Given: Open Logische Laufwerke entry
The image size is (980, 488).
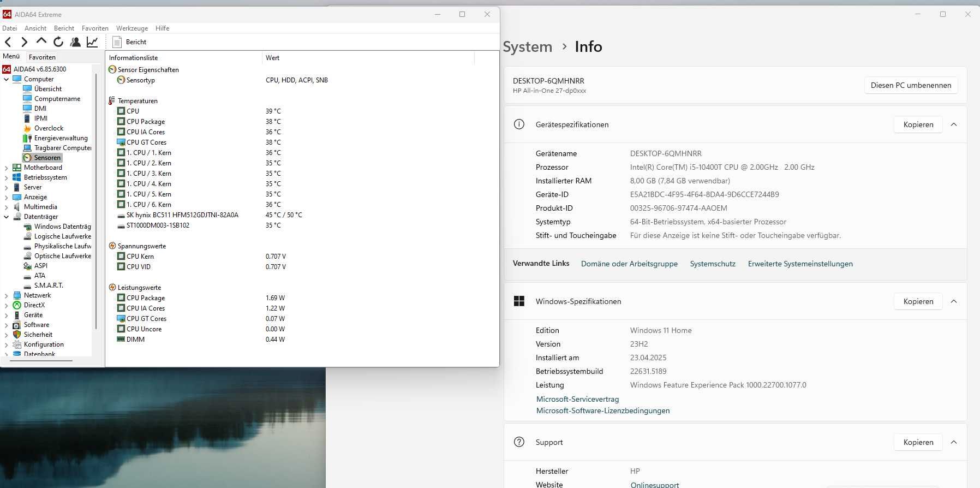Looking at the screenshot, I should pyautogui.click(x=57, y=236).
